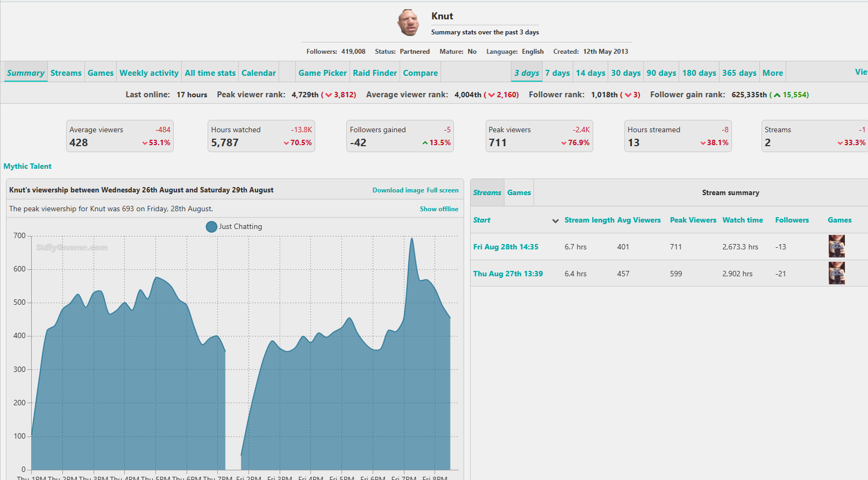Open game thumbnail for Thu Aug 27th stream
This screenshot has height=480, width=868.
pyautogui.click(x=837, y=273)
